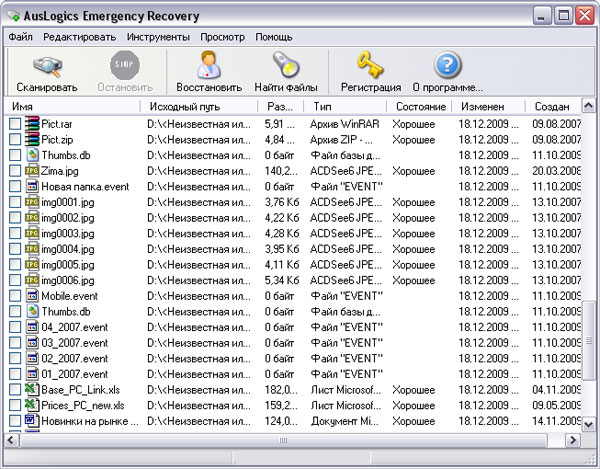Click the icon of 01_2007.event

click(32, 374)
